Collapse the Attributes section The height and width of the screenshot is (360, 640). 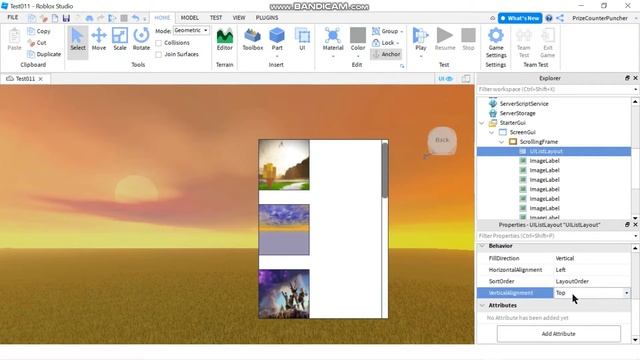click(482, 305)
